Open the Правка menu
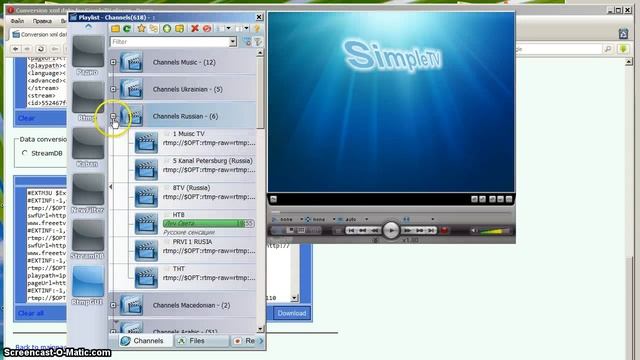This screenshot has width=640, height=360. coord(42,21)
